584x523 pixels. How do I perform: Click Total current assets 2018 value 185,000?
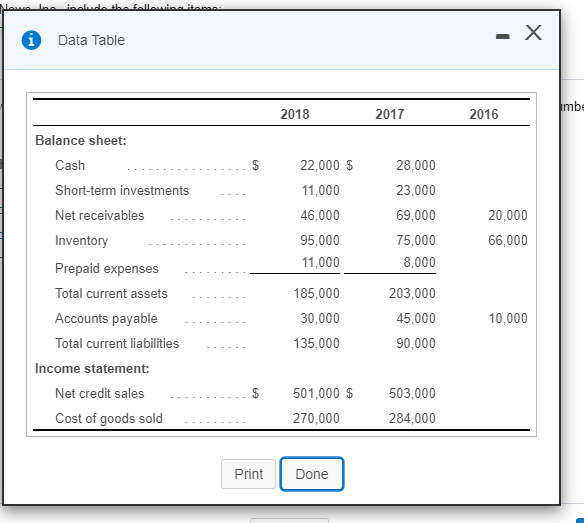click(x=317, y=294)
